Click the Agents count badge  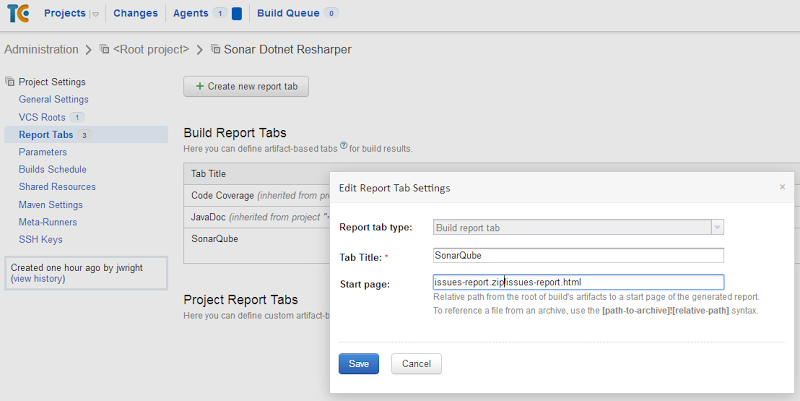(220, 13)
